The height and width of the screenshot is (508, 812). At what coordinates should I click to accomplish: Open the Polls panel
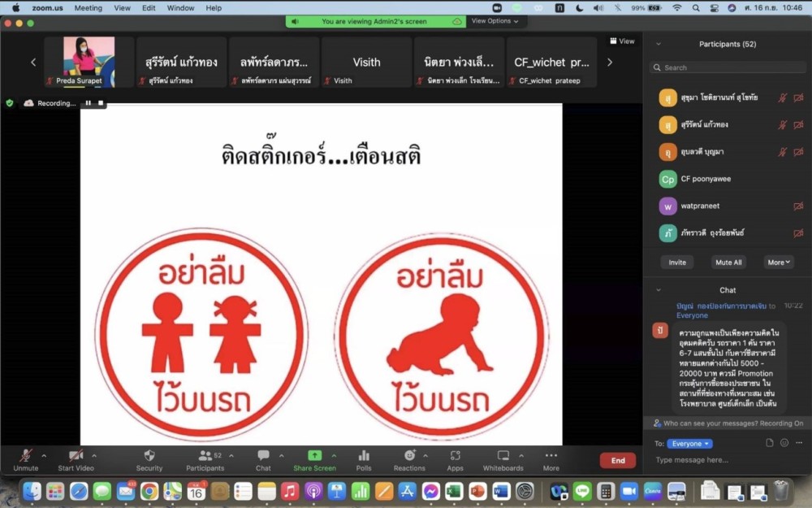pos(364,456)
